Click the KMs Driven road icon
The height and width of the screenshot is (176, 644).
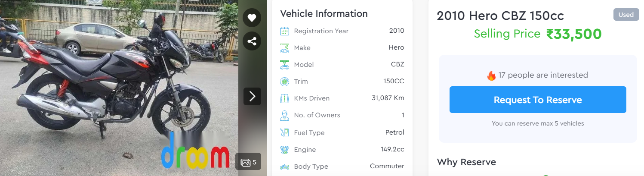coord(284,98)
